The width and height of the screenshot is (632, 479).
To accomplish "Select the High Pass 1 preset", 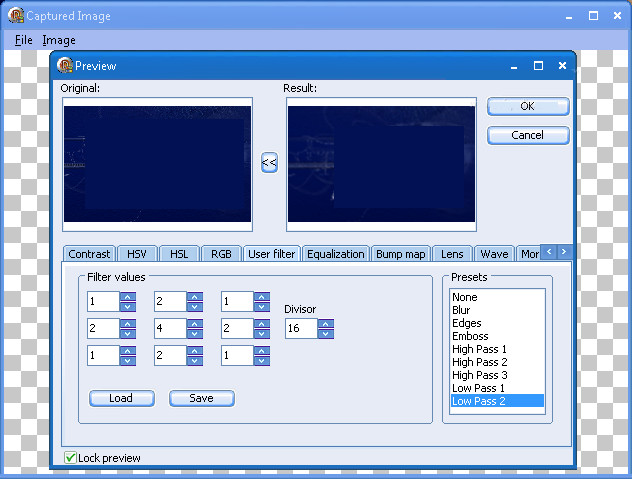I will click(497, 349).
